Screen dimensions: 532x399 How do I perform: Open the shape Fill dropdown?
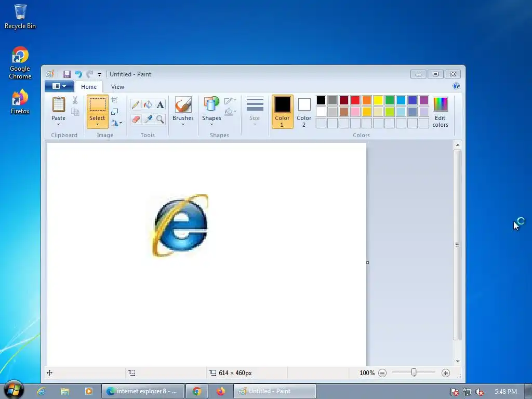[x=230, y=112]
